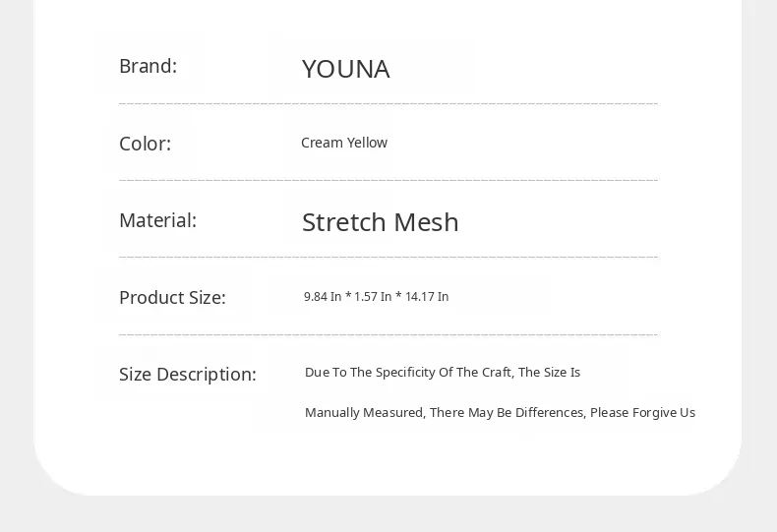Screen dimensions: 777x532
Task: Click the text "Manually Measured"
Action: coord(365,413)
